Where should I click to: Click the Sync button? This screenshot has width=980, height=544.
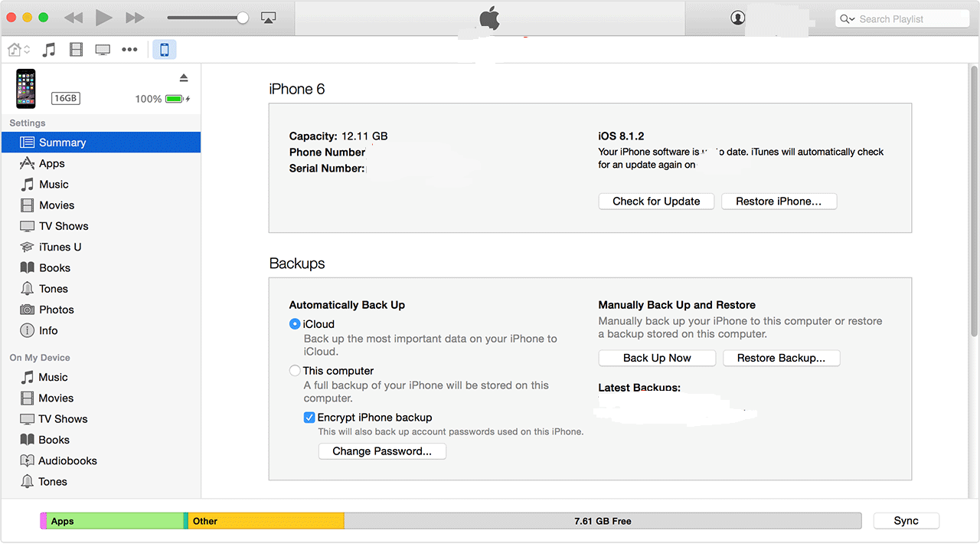pos(906,521)
